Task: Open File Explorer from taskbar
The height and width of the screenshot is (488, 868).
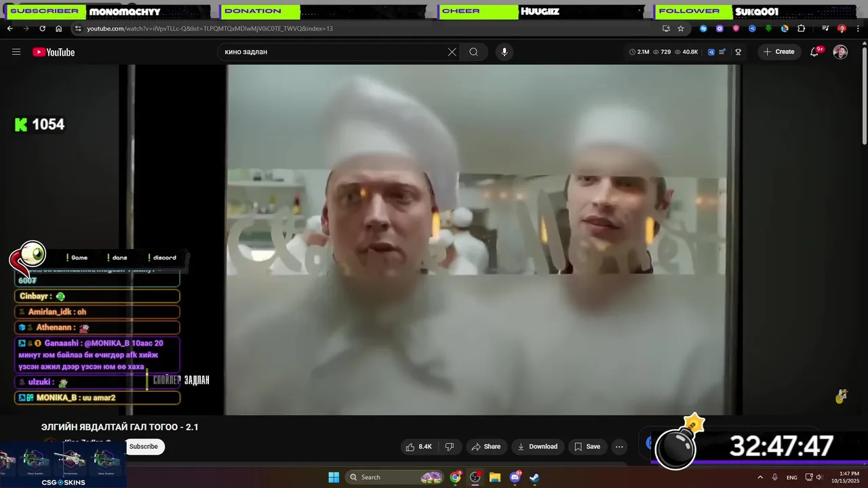Action: click(x=495, y=477)
